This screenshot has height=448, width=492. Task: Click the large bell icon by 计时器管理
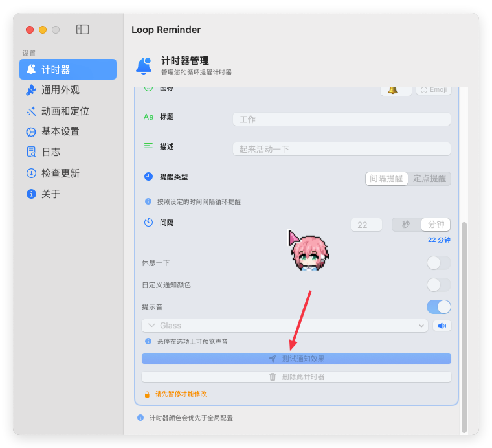point(144,66)
